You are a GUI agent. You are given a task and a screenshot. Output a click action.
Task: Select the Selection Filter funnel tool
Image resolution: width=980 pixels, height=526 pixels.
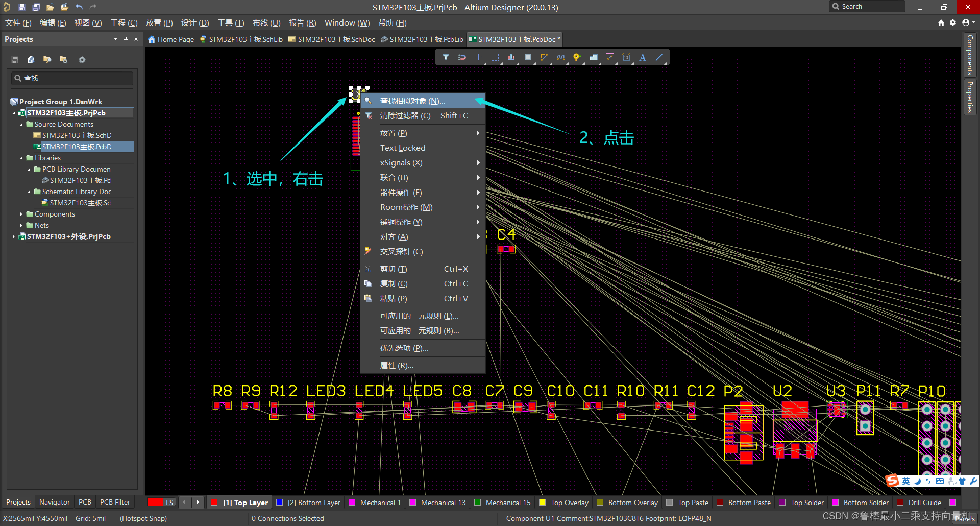click(446, 57)
